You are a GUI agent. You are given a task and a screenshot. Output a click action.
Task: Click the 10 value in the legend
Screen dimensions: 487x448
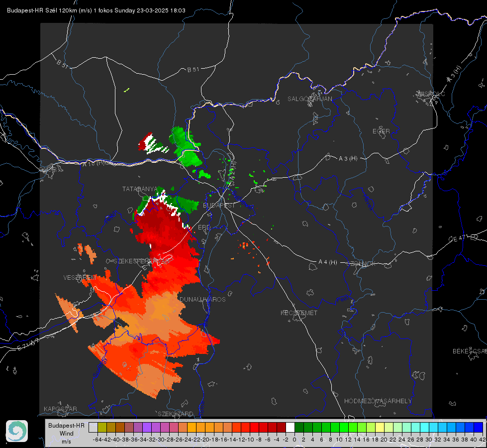click(x=339, y=440)
